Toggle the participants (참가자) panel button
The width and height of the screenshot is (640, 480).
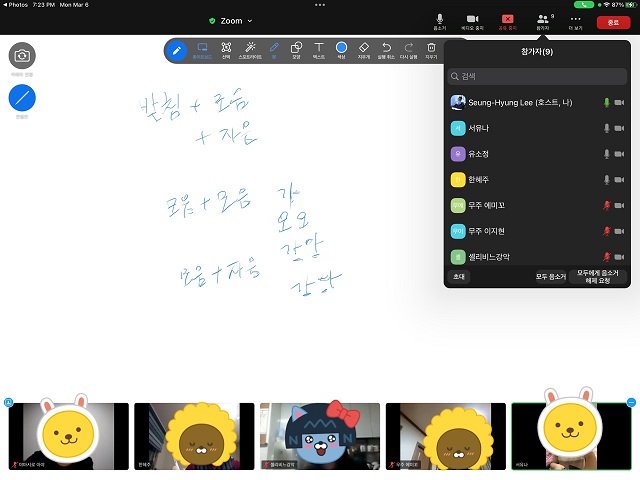pyautogui.click(x=543, y=22)
